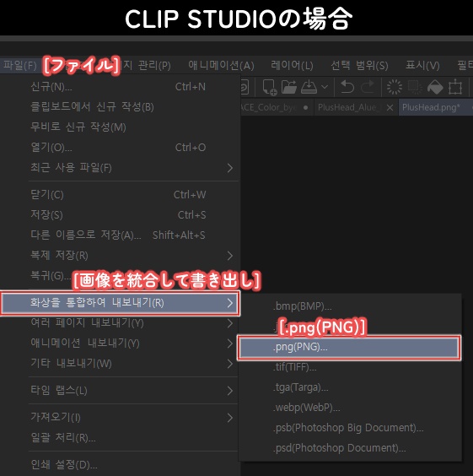473x476 pixels.
Task: Click the save toolbar icon
Action: [309, 88]
